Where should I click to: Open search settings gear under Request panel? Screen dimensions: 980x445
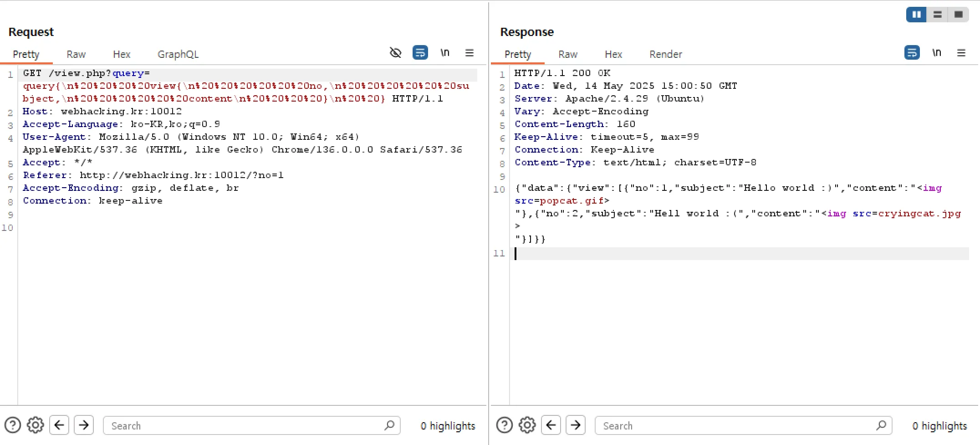[36, 425]
